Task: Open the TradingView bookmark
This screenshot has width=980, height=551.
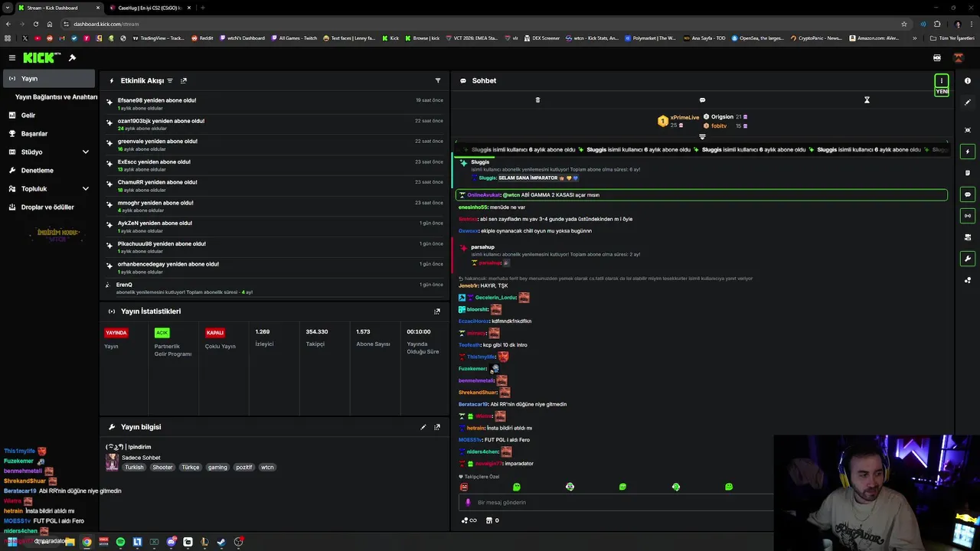Action: pyautogui.click(x=158, y=37)
